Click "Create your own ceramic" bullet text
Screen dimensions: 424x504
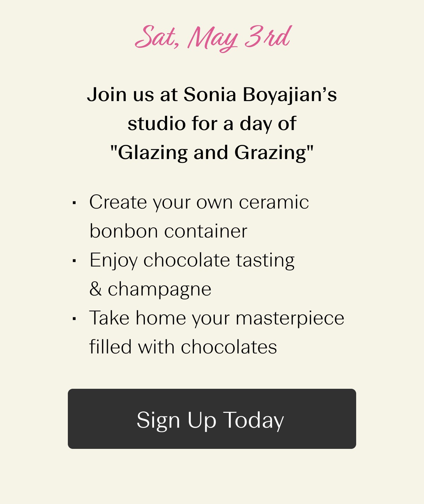(199, 202)
